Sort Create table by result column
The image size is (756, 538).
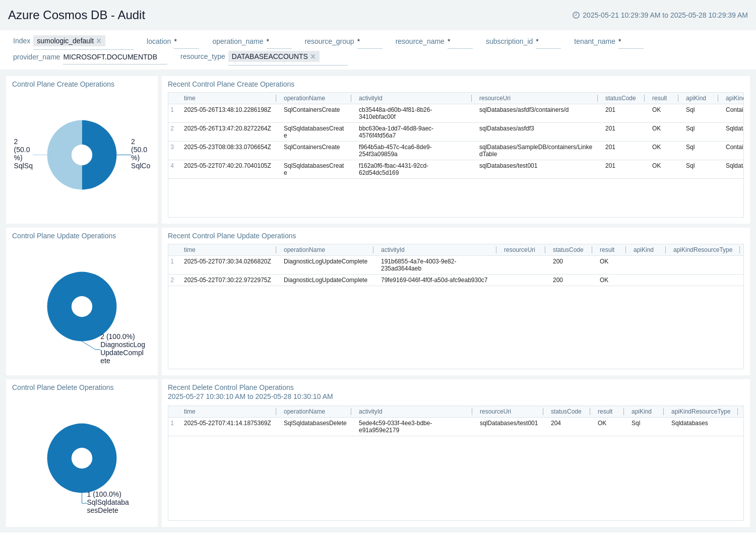pyautogui.click(x=659, y=98)
